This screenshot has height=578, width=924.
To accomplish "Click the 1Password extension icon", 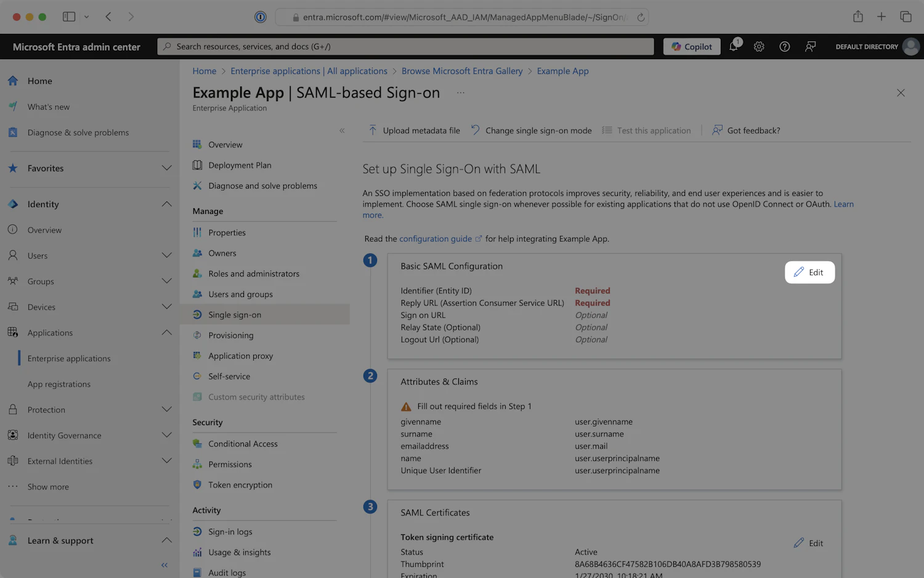I will (261, 17).
